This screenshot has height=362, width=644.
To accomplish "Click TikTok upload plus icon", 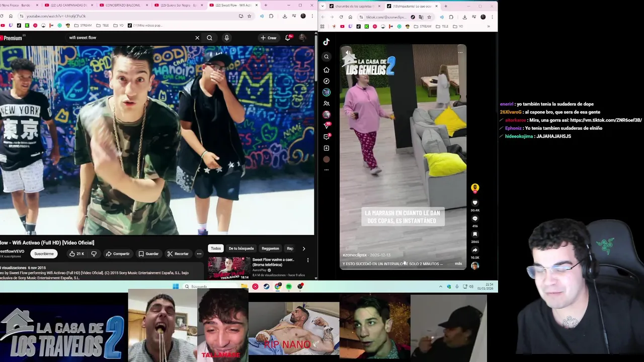I will click(x=326, y=148).
